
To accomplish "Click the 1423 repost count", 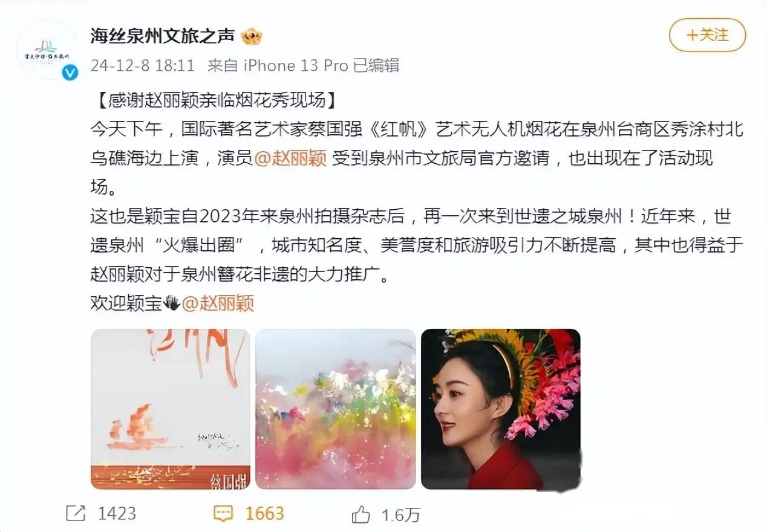I will (x=117, y=514).
